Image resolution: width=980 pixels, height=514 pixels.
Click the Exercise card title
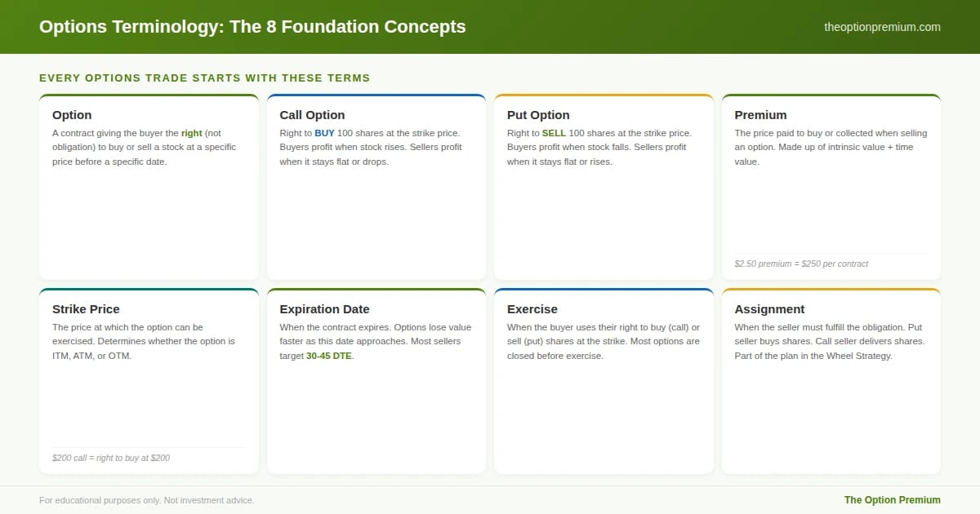pyautogui.click(x=532, y=309)
